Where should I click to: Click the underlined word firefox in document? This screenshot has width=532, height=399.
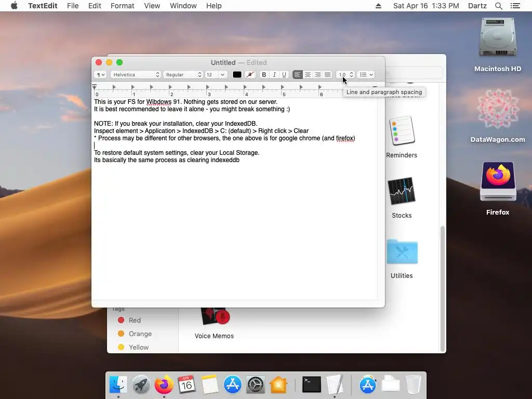point(344,138)
